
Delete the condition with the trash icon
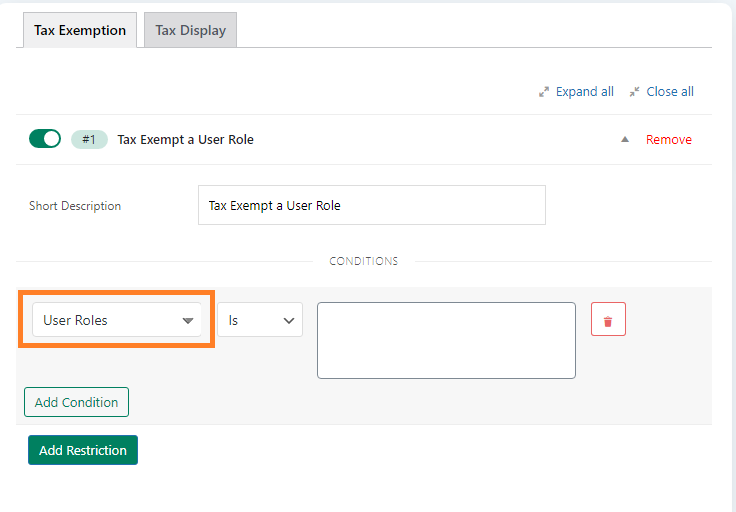coord(608,319)
